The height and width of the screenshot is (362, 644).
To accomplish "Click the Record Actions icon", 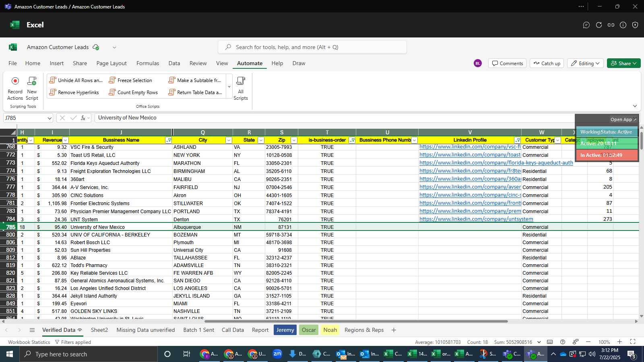I will (15, 81).
